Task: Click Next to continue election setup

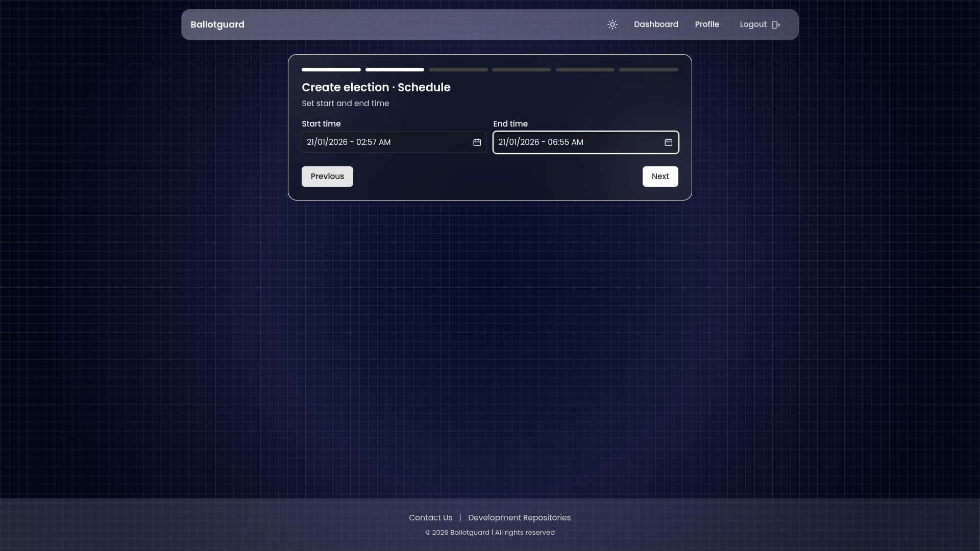Action: (660, 176)
